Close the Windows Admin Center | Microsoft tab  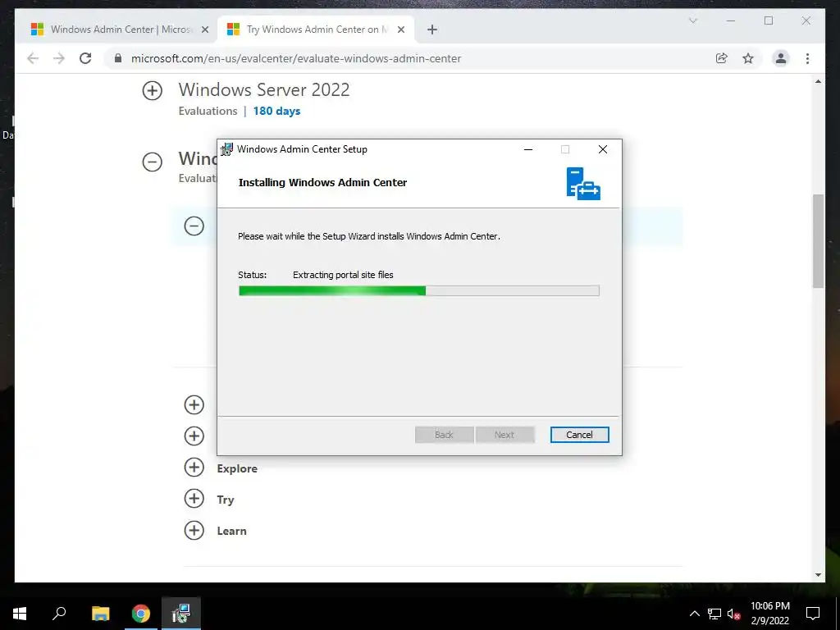click(204, 30)
